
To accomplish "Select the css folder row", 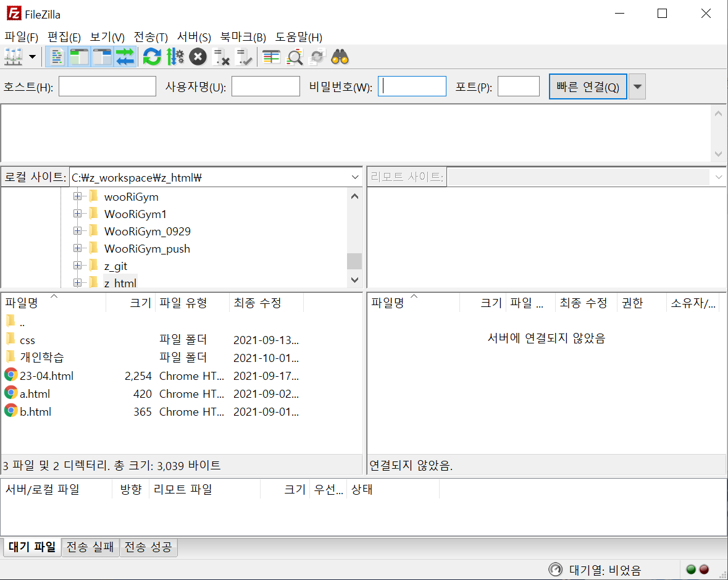I will point(182,340).
